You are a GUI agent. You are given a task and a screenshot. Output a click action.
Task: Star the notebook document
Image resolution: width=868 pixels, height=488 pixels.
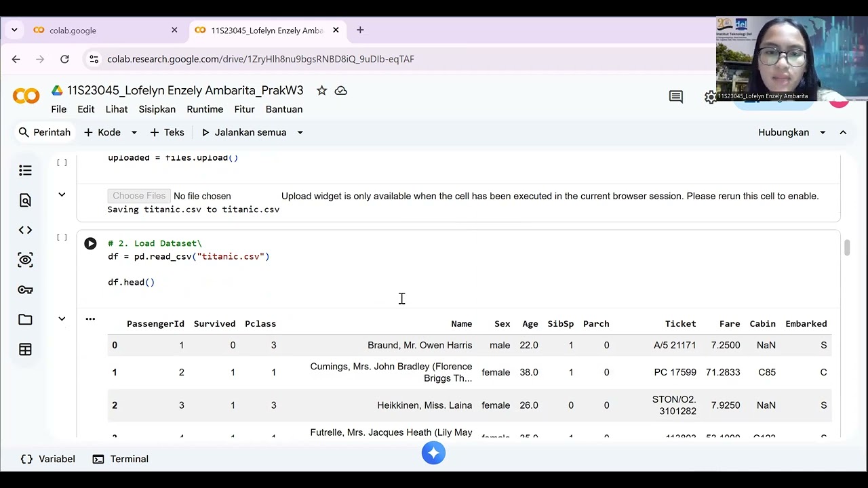click(321, 90)
